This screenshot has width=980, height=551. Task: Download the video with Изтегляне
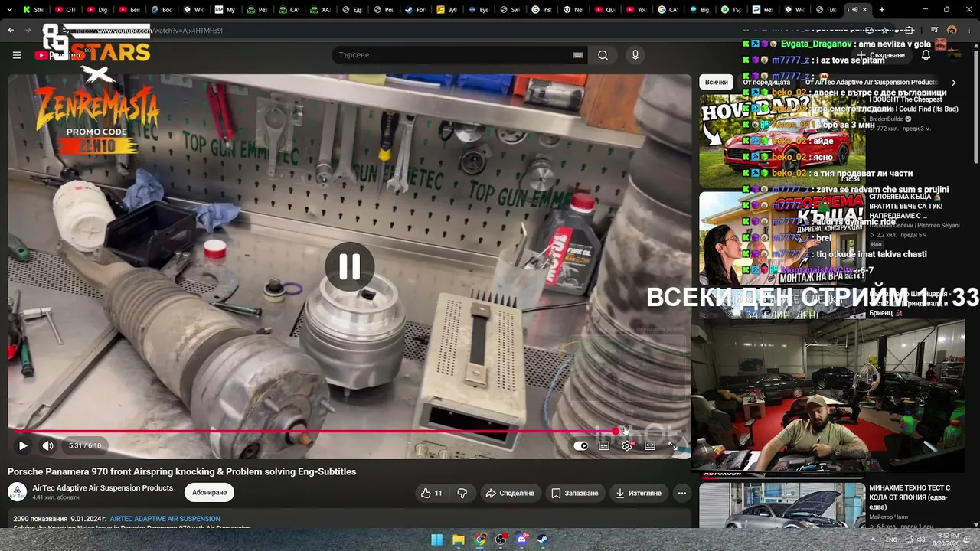(x=639, y=493)
